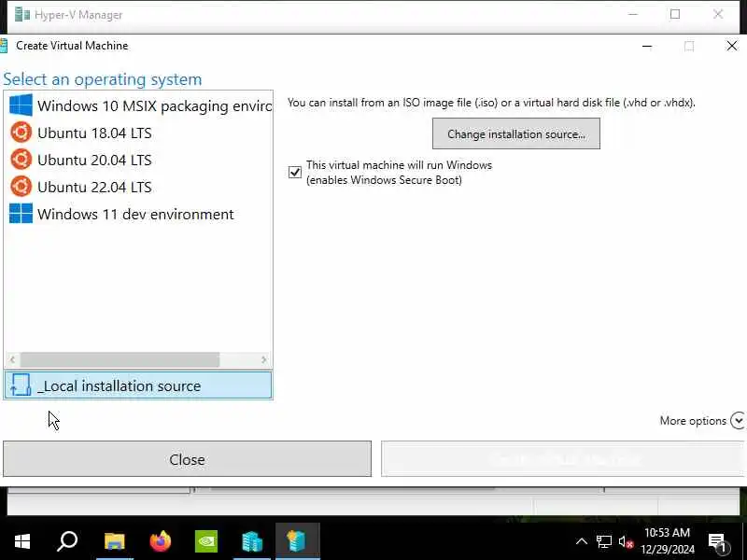Click the Ubuntu logo next to 22.04 LTS

21,187
